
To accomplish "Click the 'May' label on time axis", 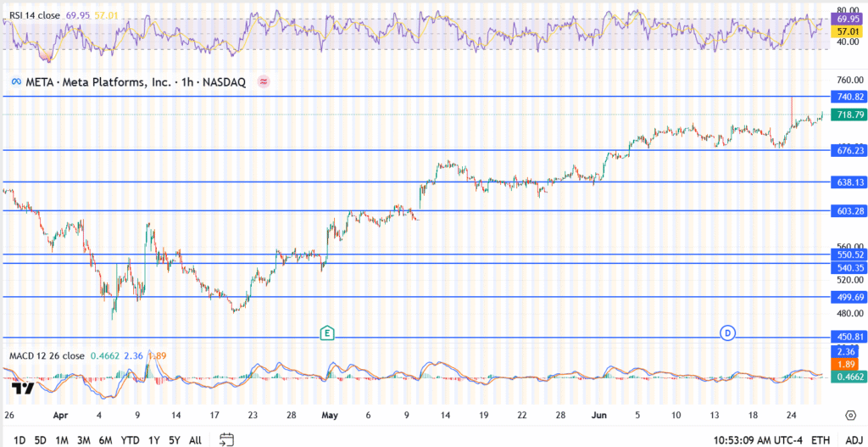I will pos(330,416).
